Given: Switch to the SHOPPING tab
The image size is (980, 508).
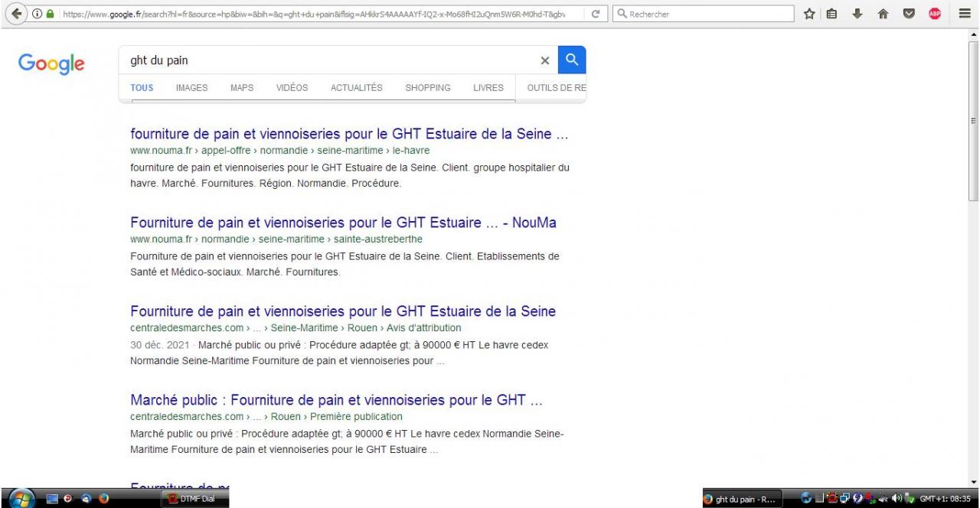Looking at the screenshot, I should [x=428, y=88].
